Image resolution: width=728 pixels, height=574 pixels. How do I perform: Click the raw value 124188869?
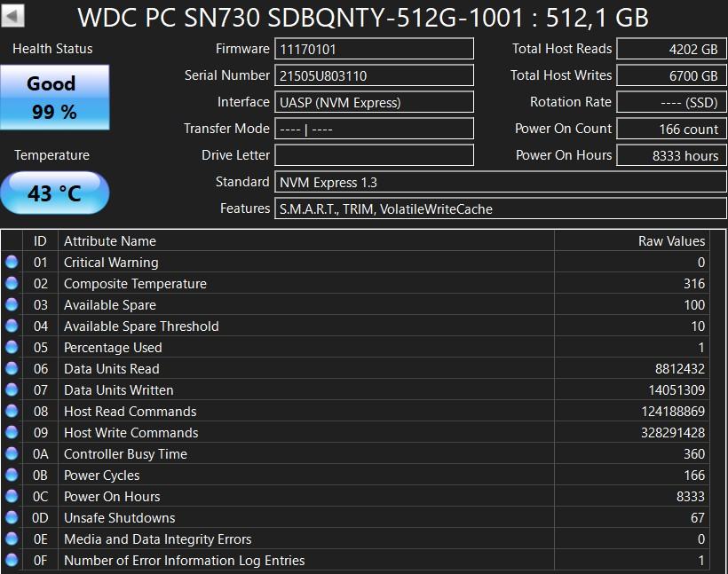pyautogui.click(x=673, y=411)
